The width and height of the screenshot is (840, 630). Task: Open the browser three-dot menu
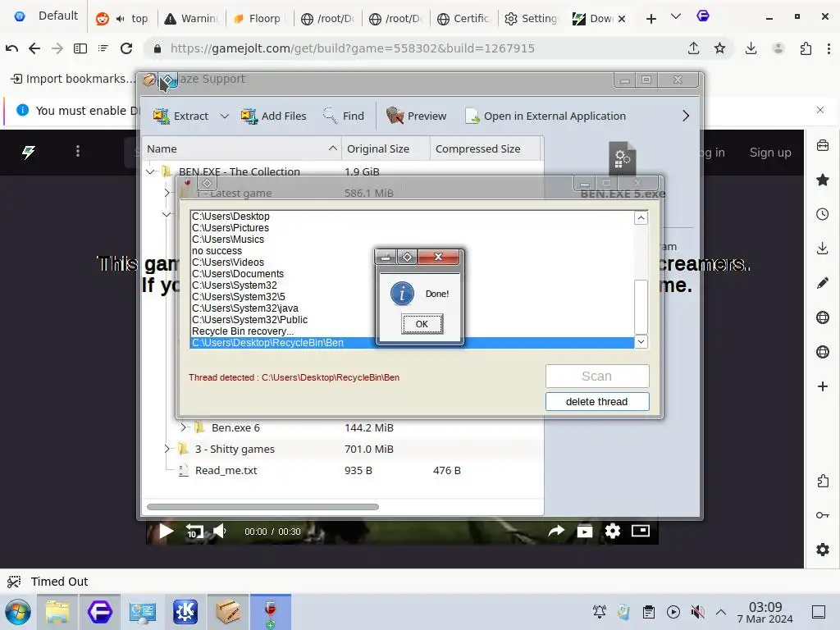[829, 48]
